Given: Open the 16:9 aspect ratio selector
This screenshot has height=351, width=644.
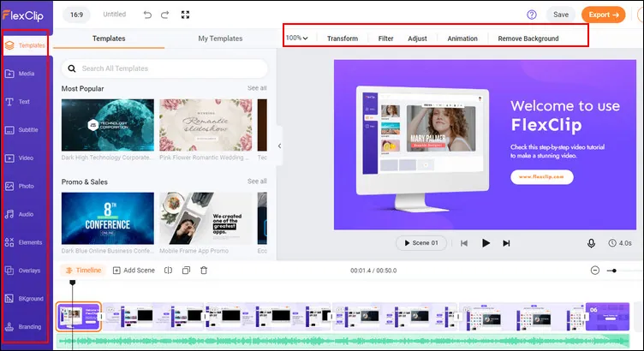Looking at the screenshot, I should (x=76, y=15).
